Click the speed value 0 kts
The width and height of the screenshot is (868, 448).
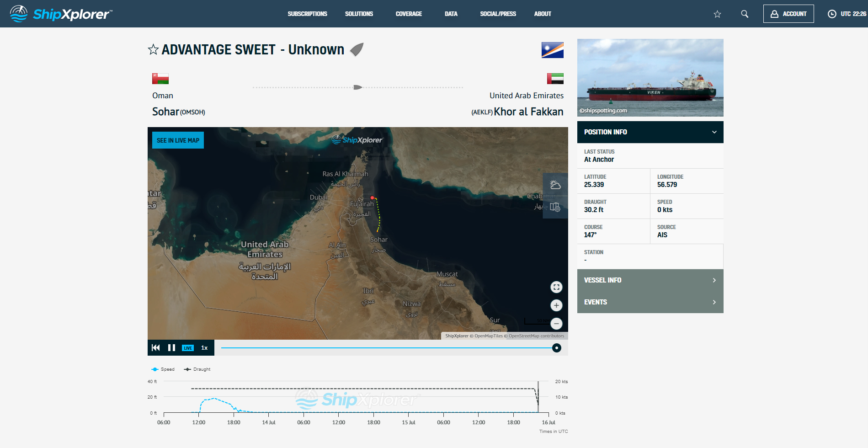click(665, 210)
